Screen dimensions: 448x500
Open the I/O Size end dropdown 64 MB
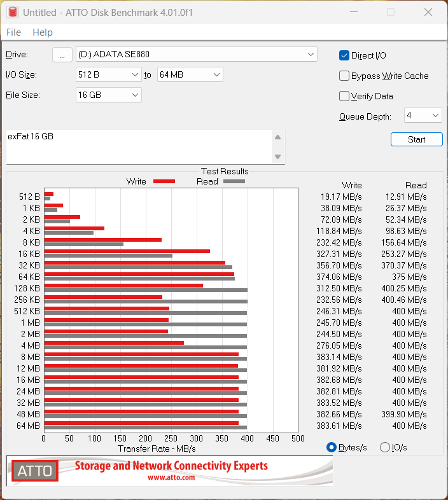[190, 74]
